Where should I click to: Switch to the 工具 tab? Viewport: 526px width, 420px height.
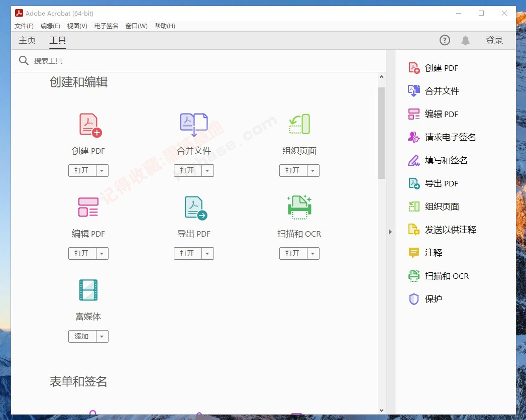click(58, 40)
